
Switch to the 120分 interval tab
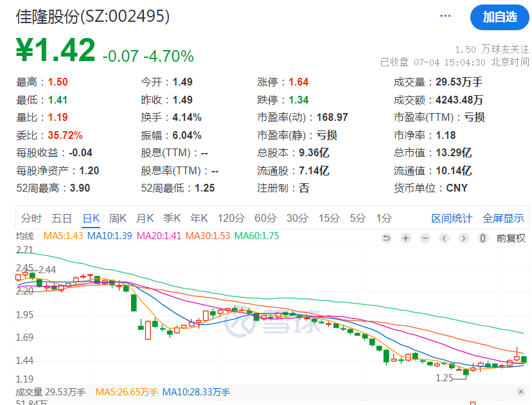click(x=231, y=218)
